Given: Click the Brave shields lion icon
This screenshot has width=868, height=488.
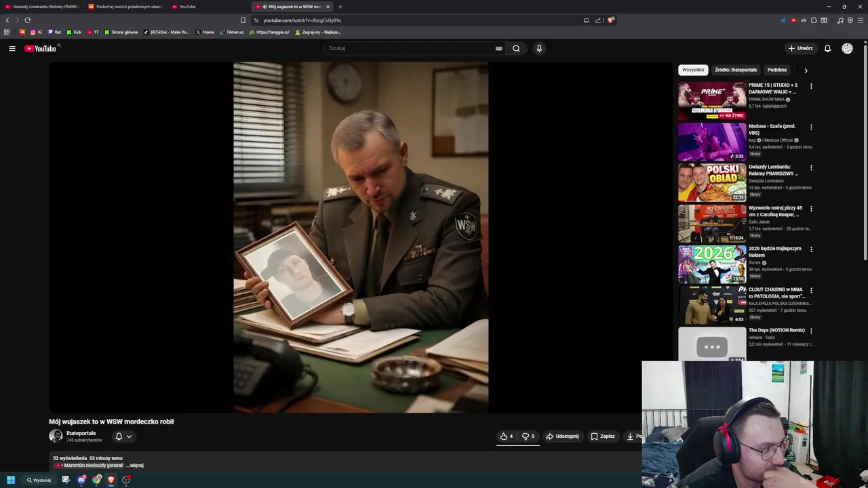Looking at the screenshot, I should [x=610, y=20].
